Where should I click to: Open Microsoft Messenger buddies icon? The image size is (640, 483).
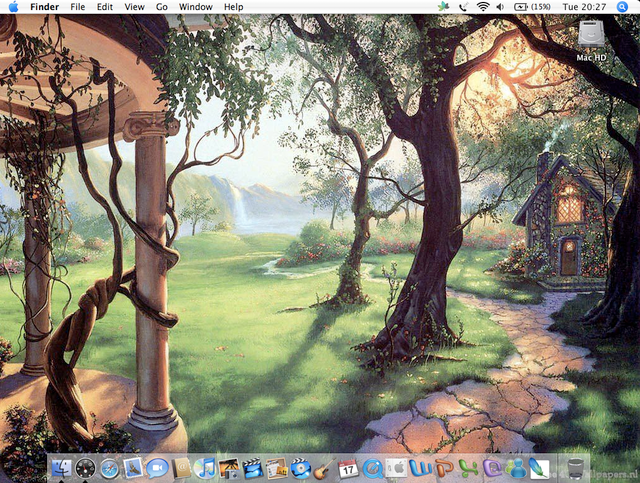tap(516, 468)
